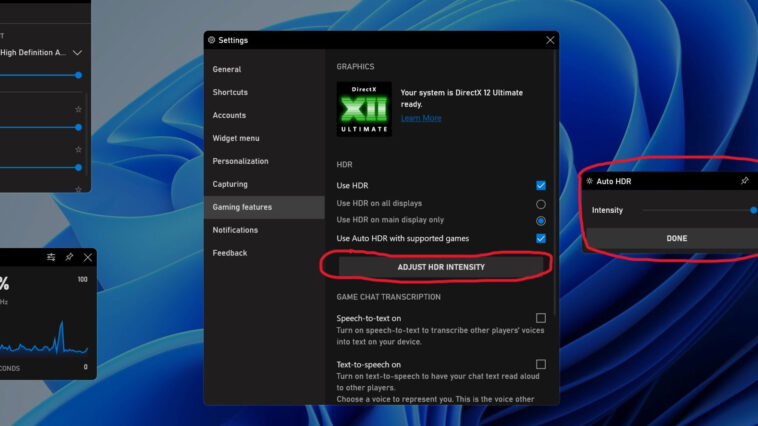The height and width of the screenshot is (426, 758).
Task: Open the Notifications settings tab
Action: [264, 230]
